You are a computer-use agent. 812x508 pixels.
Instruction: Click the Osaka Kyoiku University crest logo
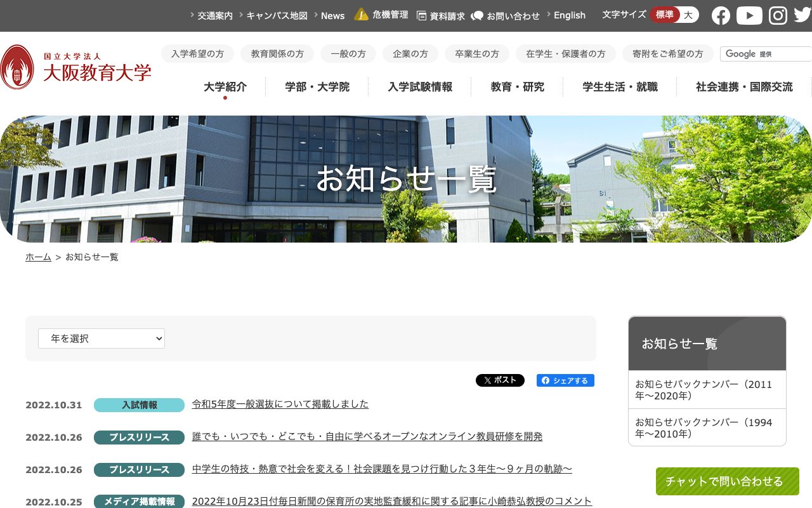[x=17, y=65]
